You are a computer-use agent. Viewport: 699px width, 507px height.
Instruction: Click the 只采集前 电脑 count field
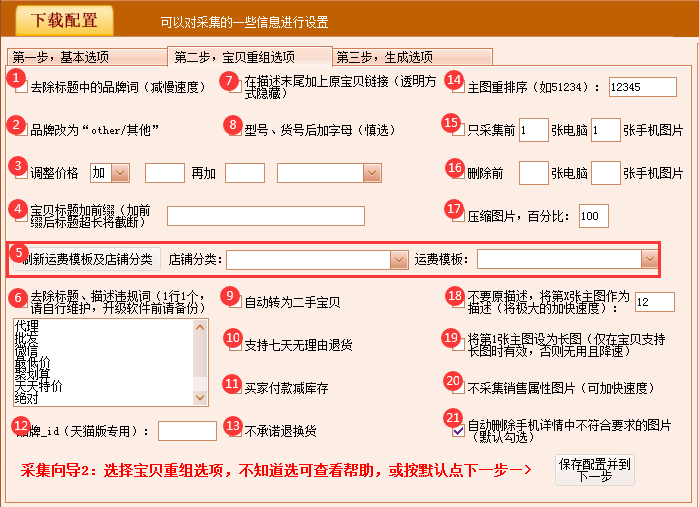pyautogui.click(x=534, y=130)
